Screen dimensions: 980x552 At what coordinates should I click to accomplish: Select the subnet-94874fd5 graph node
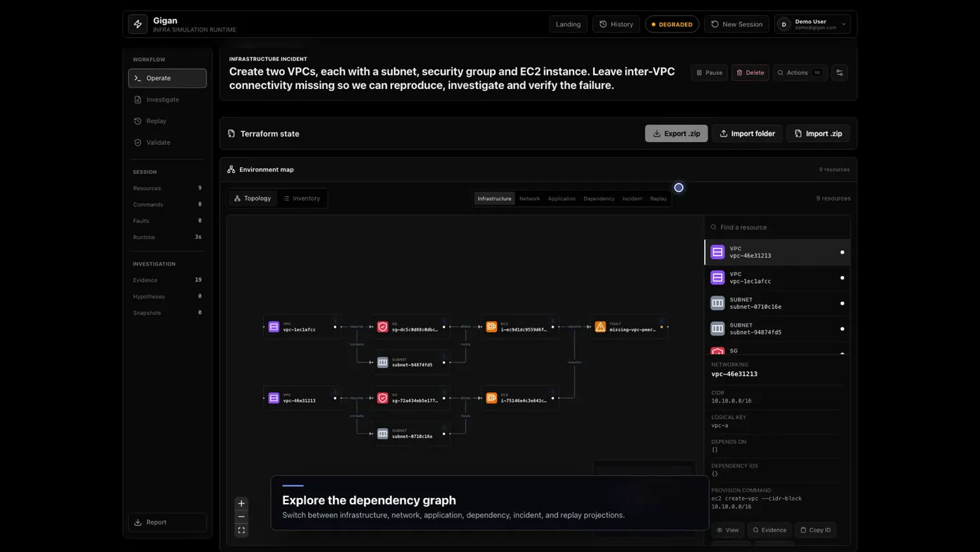(x=411, y=362)
